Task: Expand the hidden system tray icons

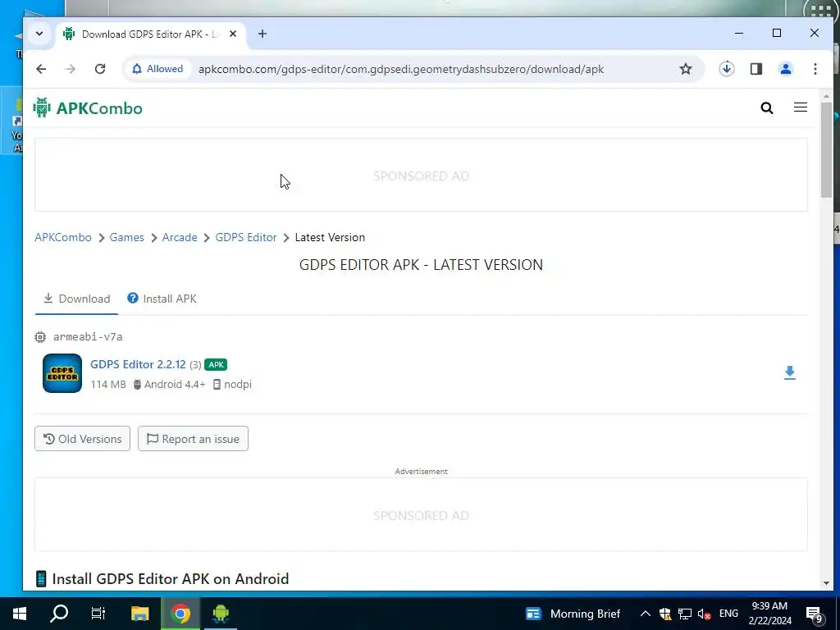Action: 646,614
